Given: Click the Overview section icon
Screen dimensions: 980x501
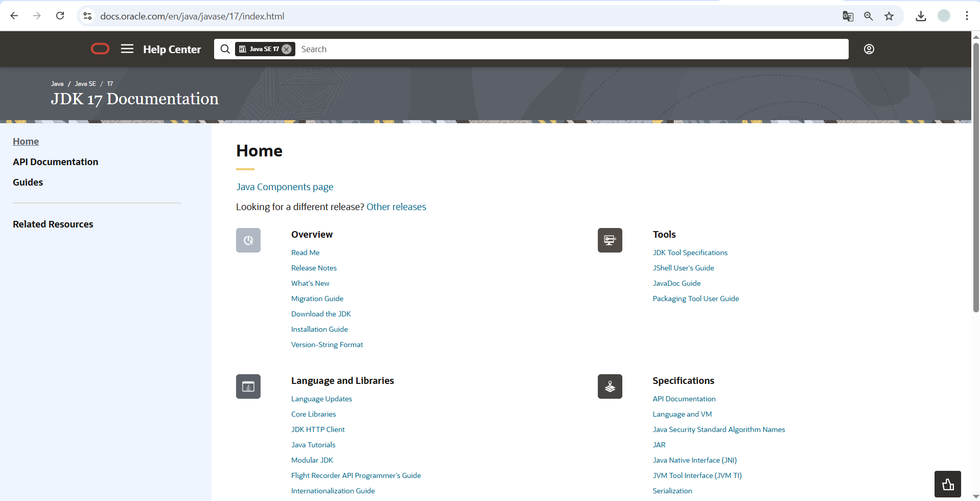Looking at the screenshot, I should coord(248,240).
